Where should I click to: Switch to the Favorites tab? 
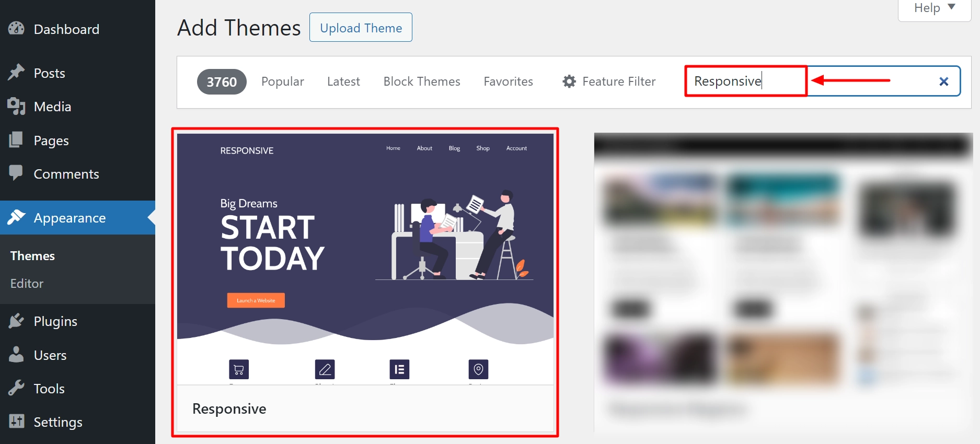point(508,81)
